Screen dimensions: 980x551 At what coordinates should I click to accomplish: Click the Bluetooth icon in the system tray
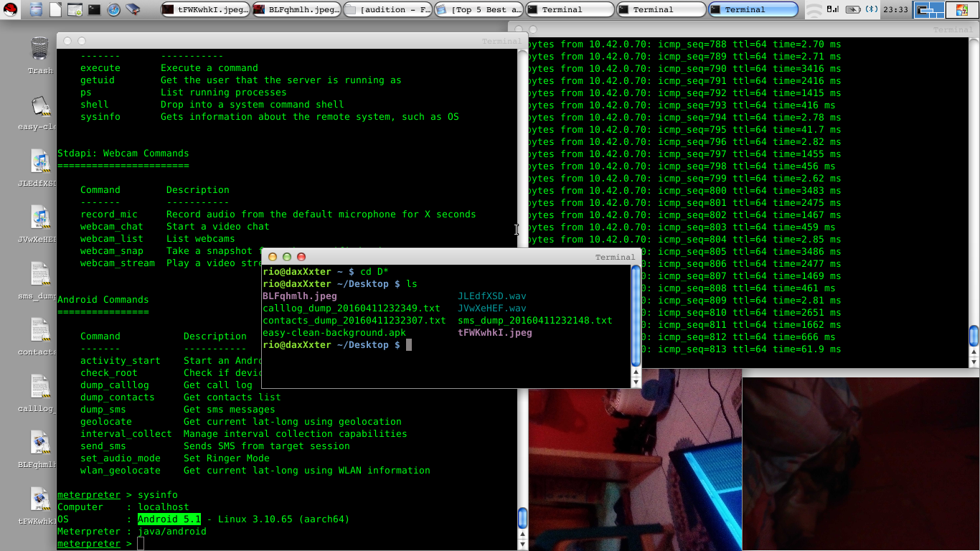point(872,9)
